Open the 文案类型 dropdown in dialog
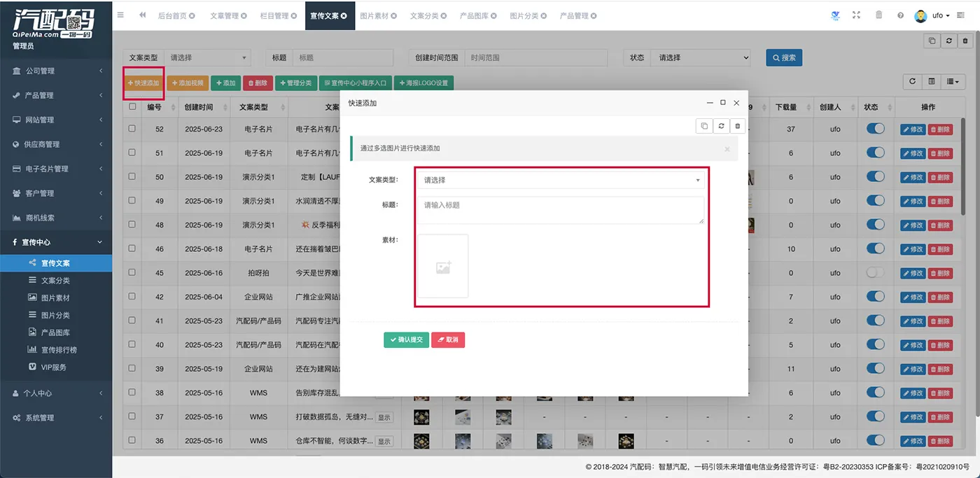This screenshot has height=478, width=980. click(561, 180)
